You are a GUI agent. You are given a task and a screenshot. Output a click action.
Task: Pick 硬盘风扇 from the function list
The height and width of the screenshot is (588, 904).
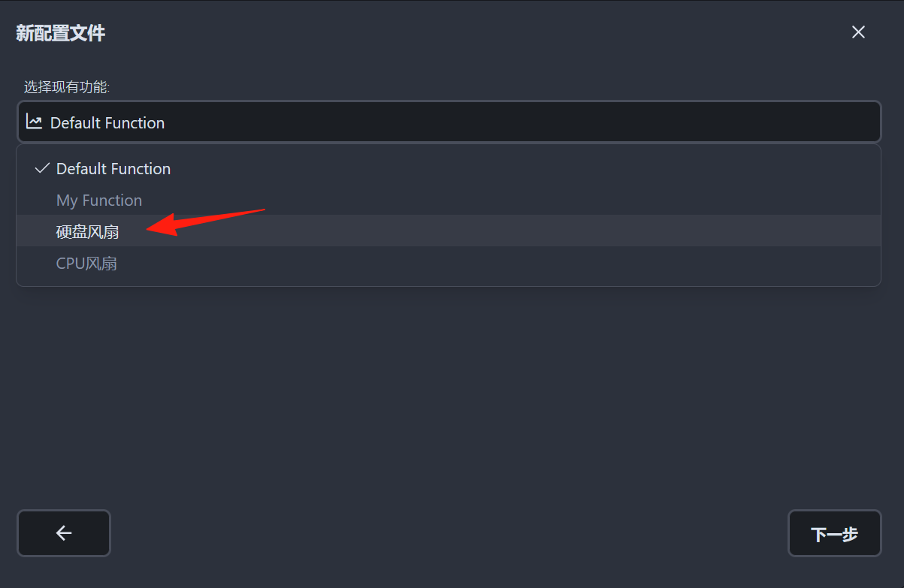click(449, 231)
